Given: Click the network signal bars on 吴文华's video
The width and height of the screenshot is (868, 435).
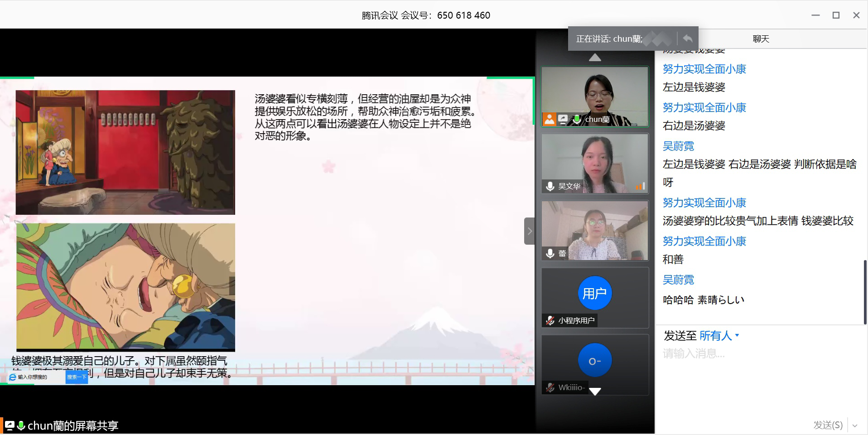Looking at the screenshot, I should pyautogui.click(x=640, y=186).
